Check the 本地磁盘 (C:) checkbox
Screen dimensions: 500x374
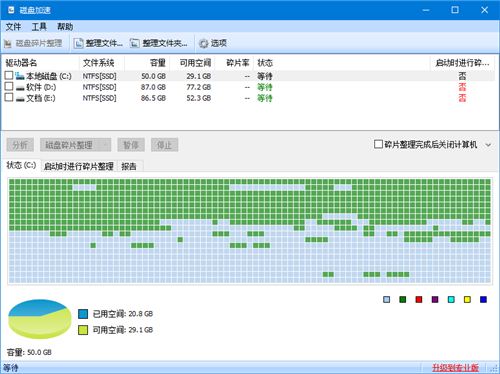pyautogui.click(x=9, y=76)
